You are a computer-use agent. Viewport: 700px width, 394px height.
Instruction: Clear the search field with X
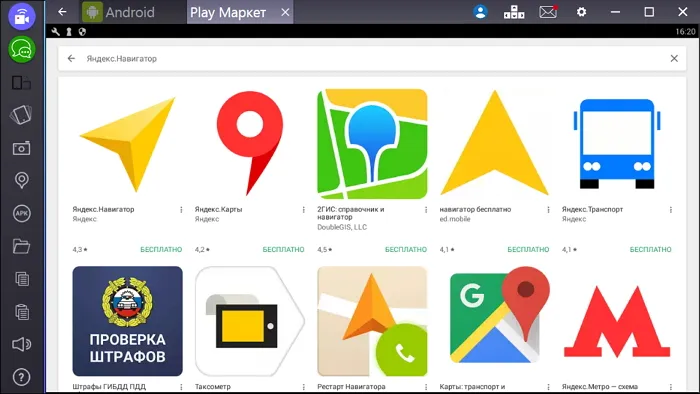674,58
